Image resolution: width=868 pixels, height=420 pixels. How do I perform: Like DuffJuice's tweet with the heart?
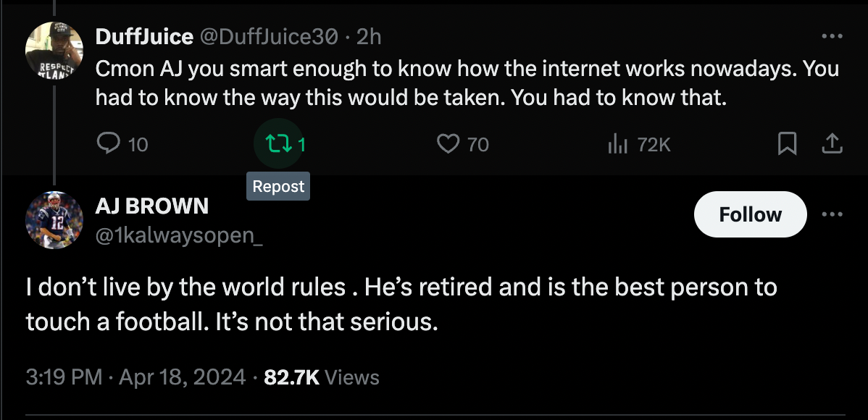(x=448, y=145)
